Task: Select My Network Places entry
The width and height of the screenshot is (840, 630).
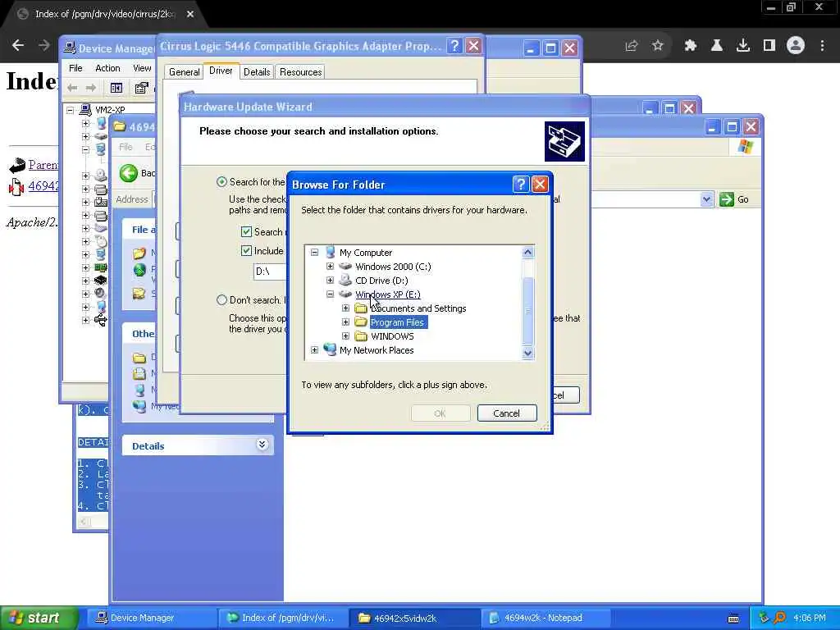Action: click(x=377, y=350)
